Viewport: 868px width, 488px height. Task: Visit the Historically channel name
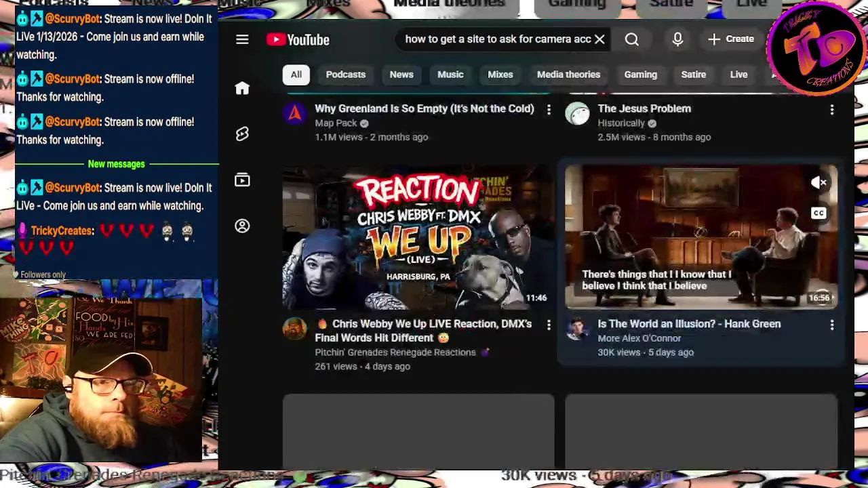621,123
